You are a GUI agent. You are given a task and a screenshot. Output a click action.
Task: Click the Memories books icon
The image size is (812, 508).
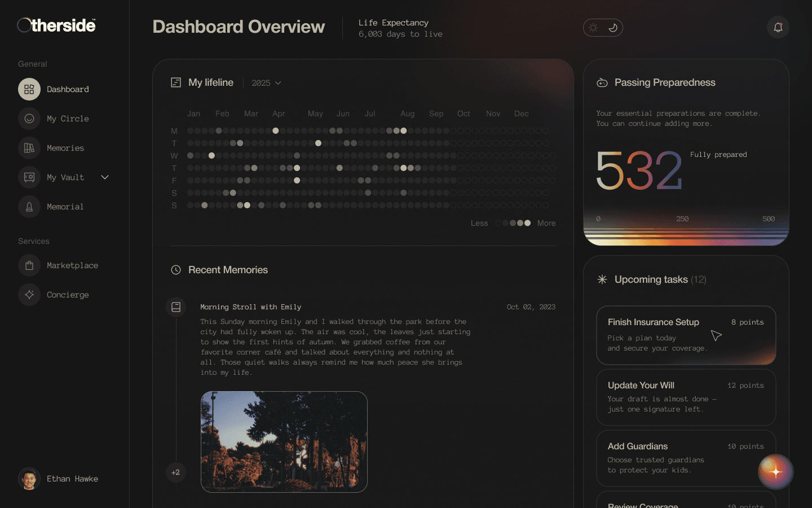[29, 148]
